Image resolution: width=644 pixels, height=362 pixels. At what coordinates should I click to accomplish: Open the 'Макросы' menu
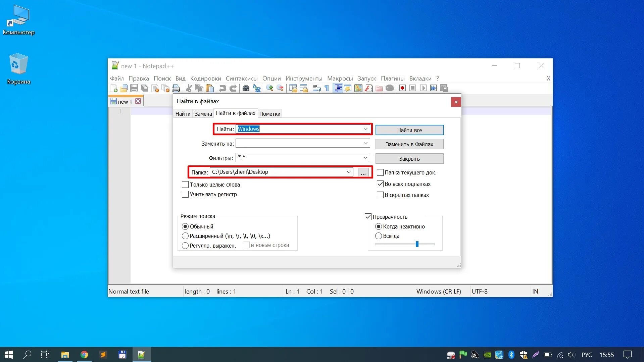[340, 78]
